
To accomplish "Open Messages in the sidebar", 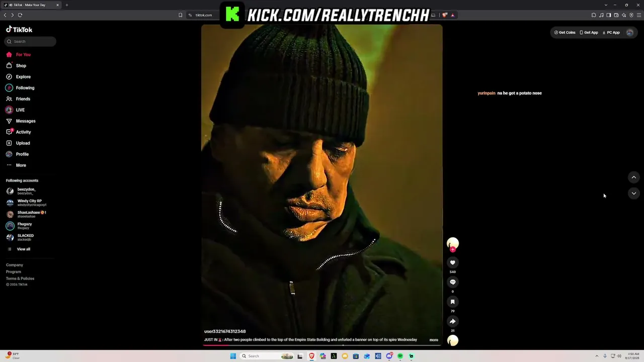I will (21, 121).
